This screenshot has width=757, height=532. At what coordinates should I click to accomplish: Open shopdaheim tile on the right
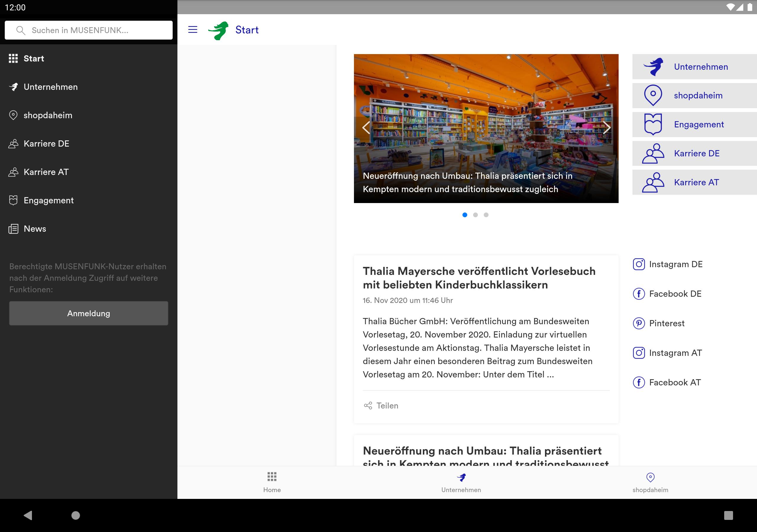[695, 95]
